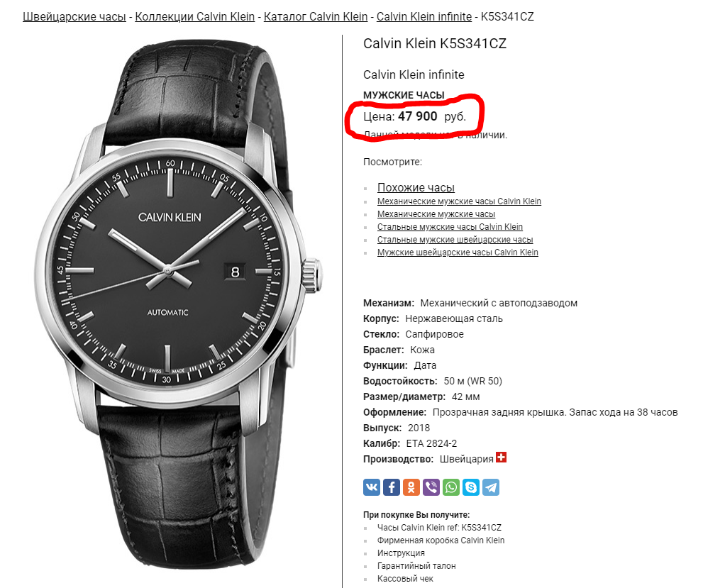Open the Швейцарские часы breadcrumb link

coord(74,16)
